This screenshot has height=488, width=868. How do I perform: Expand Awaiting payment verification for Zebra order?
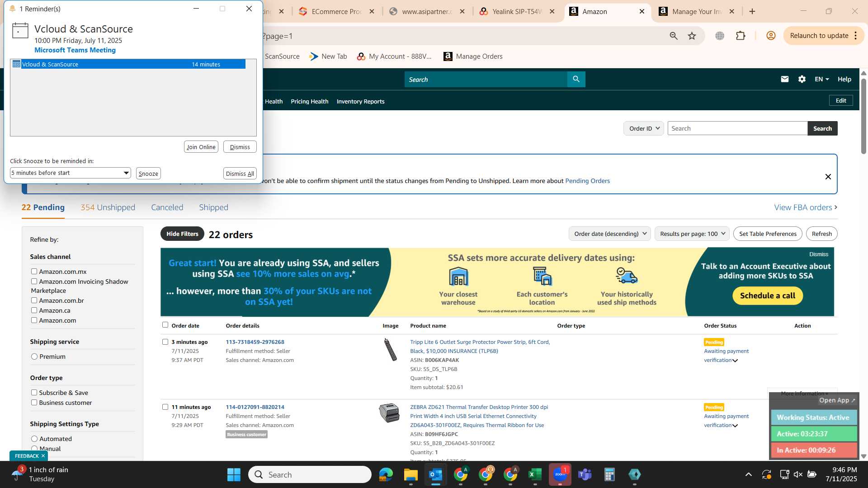tap(735, 426)
